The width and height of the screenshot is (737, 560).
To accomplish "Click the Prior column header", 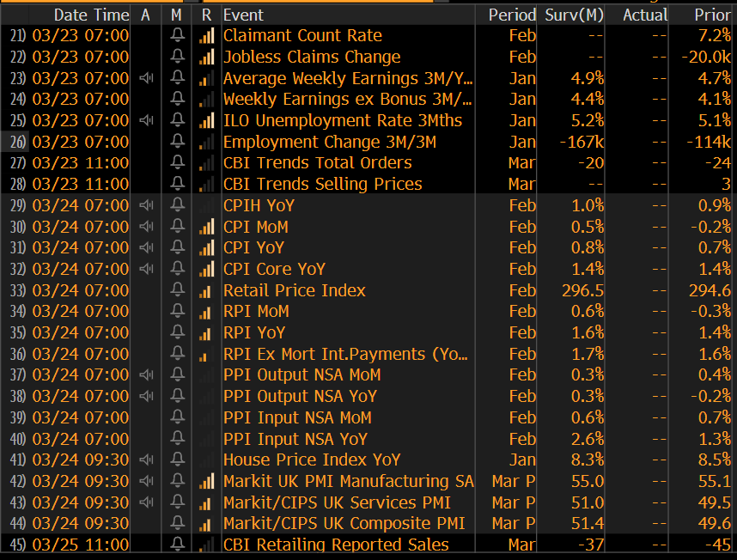I will pos(713,15).
